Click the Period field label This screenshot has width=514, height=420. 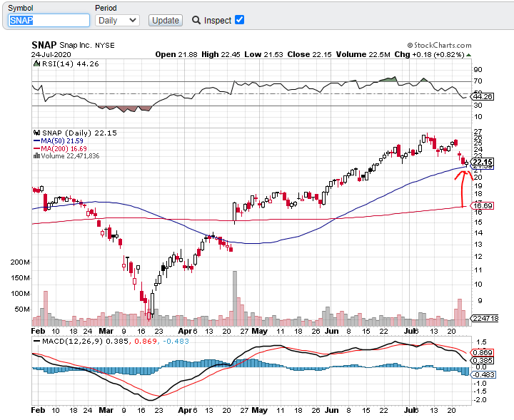pos(106,8)
